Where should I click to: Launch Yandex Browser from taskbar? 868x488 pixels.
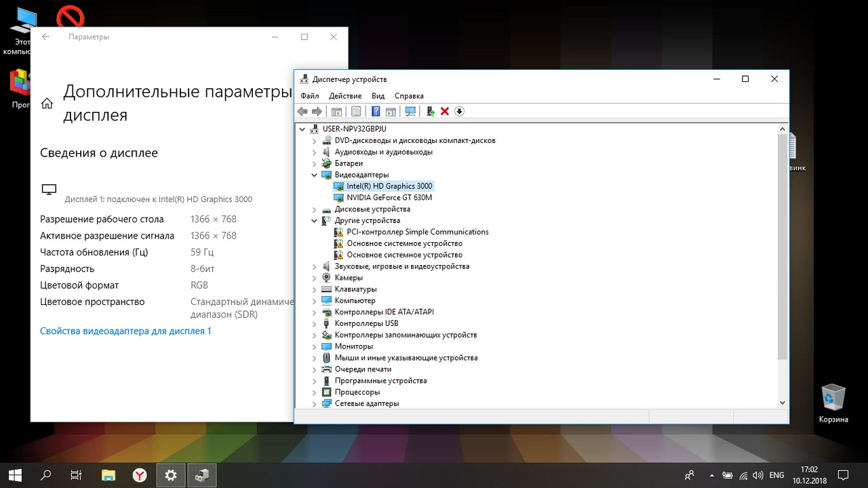coord(140,475)
